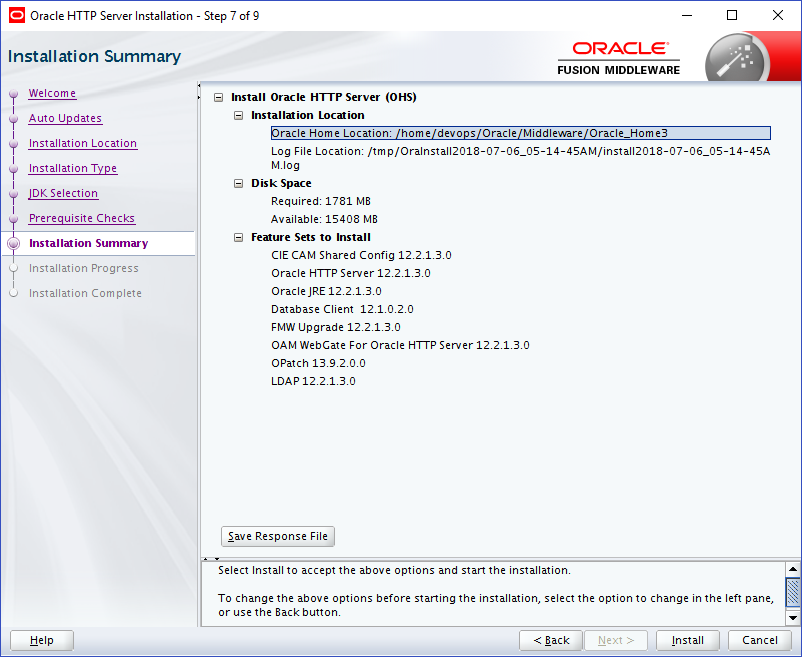
Task: Maximize the installer window
Action: [x=732, y=15]
